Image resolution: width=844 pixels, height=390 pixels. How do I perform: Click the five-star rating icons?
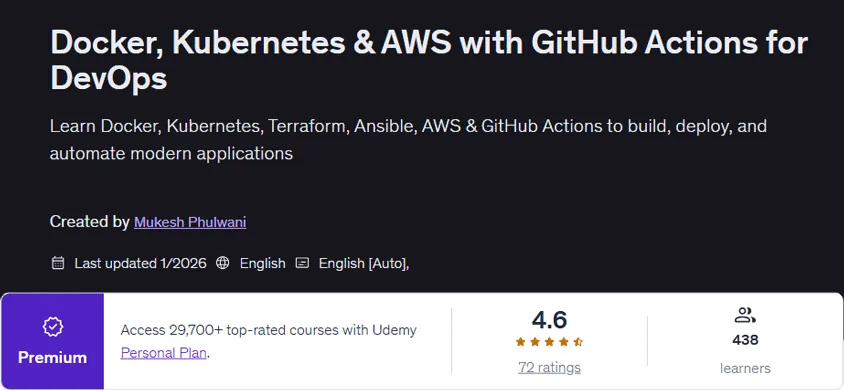[549, 342]
